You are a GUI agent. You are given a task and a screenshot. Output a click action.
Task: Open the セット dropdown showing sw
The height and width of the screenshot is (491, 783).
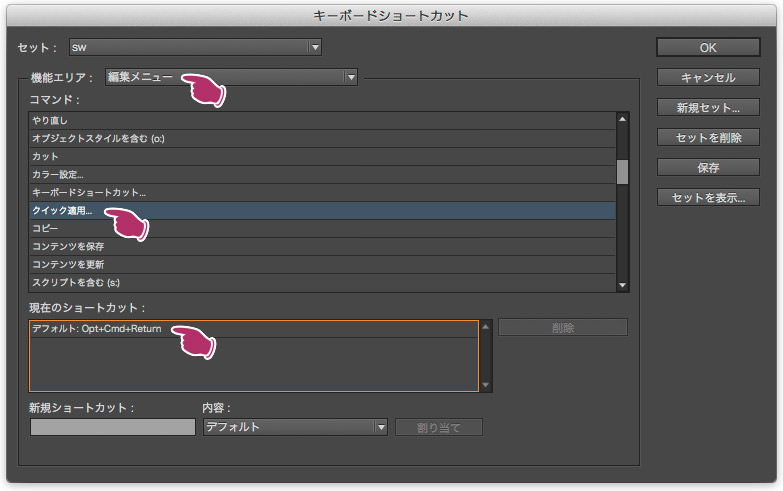(195, 47)
